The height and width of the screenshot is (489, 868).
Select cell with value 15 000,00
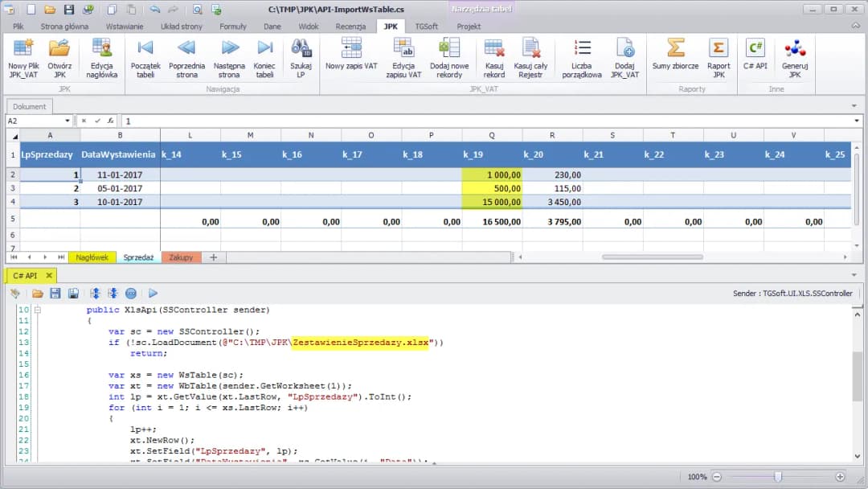point(492,202)
